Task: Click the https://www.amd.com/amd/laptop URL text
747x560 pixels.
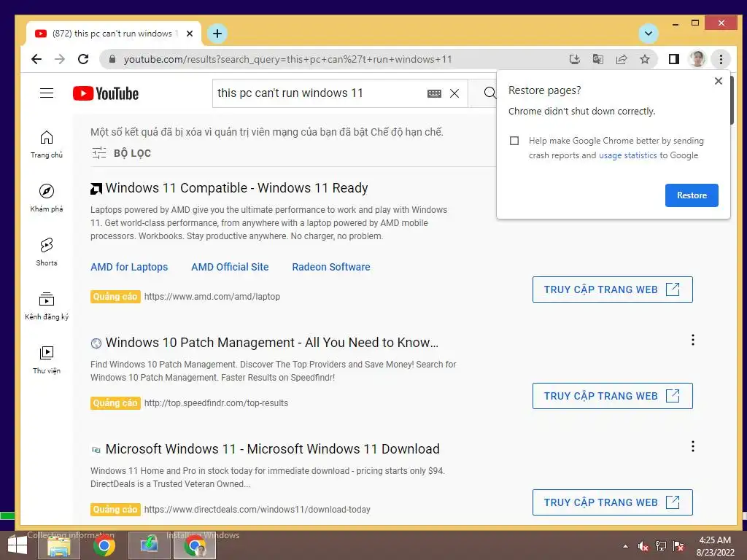Action: 212,297
